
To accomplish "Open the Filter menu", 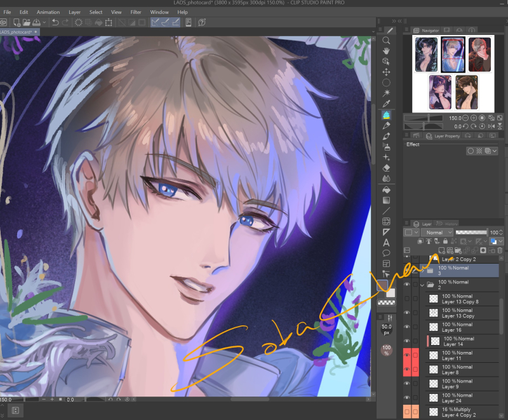I will (x=136, y=12).
